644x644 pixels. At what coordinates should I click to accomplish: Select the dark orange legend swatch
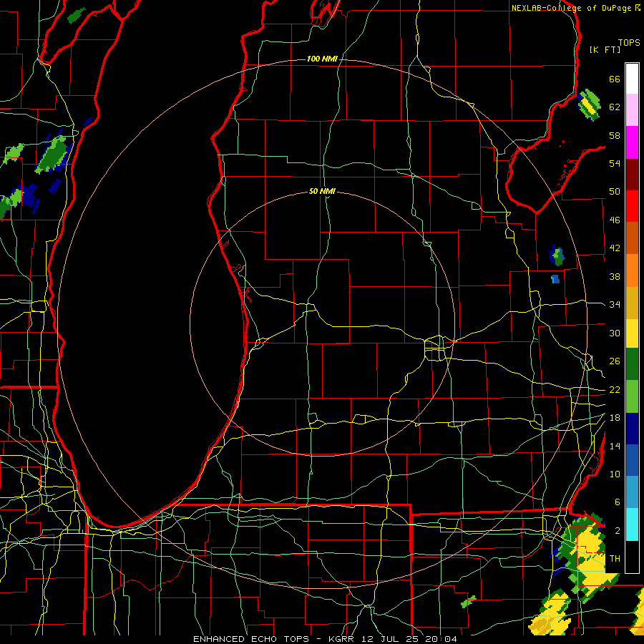point(632,238)
